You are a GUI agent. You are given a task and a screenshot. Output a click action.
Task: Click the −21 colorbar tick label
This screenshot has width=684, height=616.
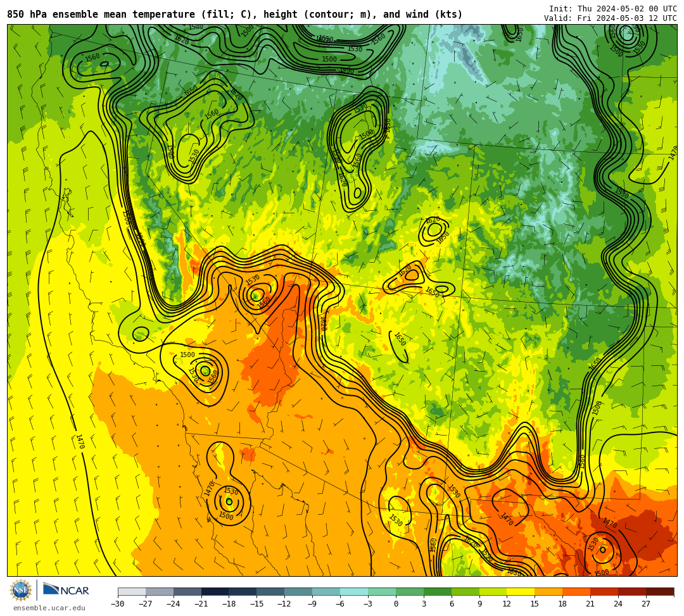[x=201, y=604]
